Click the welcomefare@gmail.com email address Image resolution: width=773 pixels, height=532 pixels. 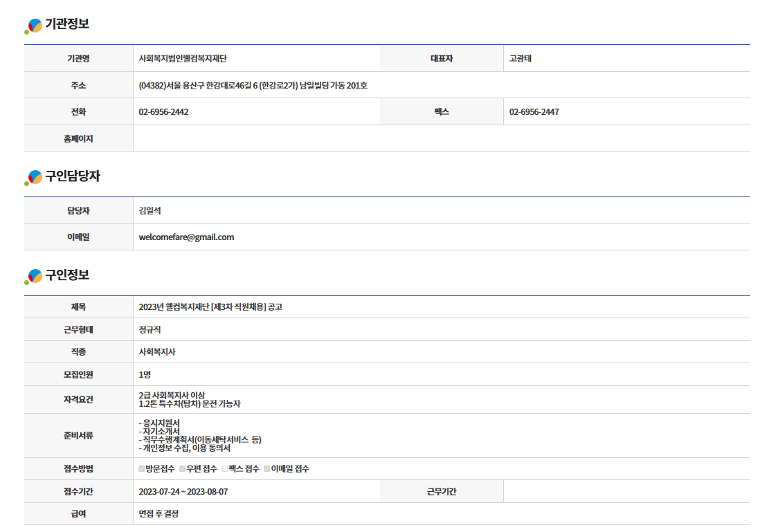click(186, 237)
